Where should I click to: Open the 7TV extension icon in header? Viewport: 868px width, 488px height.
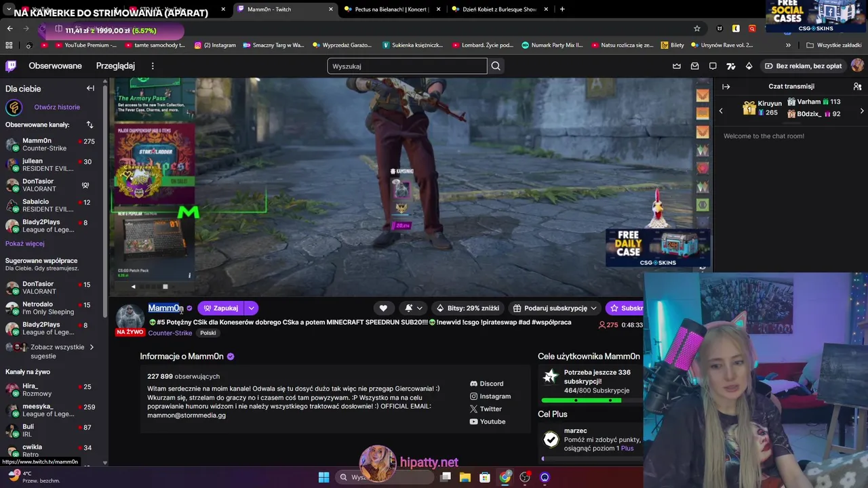tap(730, 66)
